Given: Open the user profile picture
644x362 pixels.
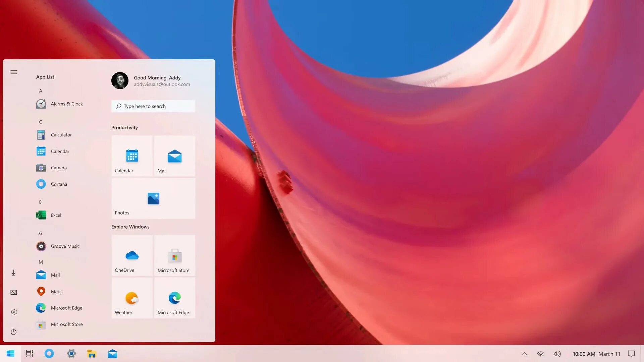Looking at the screenshot, I should [120, 80].
